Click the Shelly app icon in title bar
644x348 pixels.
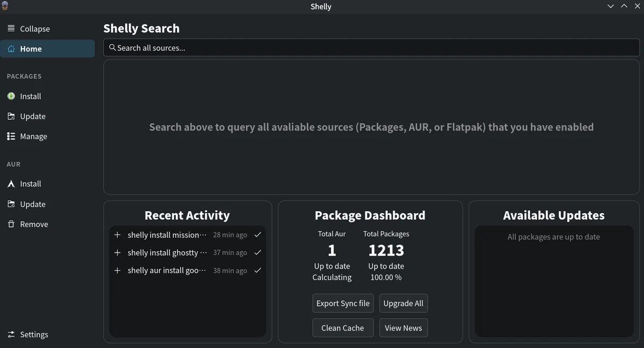5,6
